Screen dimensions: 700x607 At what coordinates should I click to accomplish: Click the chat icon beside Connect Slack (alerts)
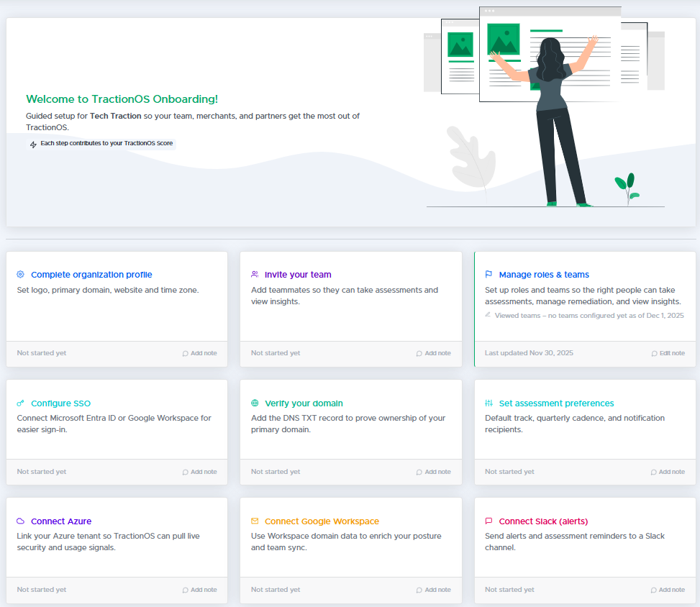click(x=488, y=521)
